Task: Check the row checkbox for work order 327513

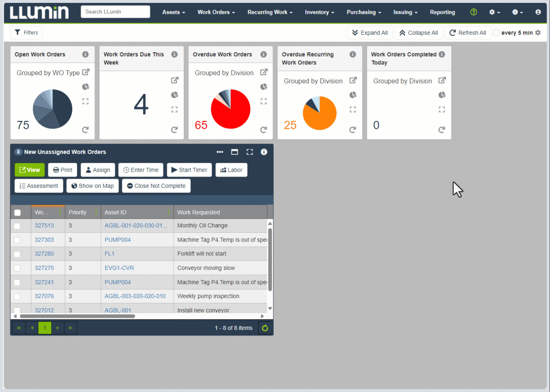Action: click(x=17, y=226)
